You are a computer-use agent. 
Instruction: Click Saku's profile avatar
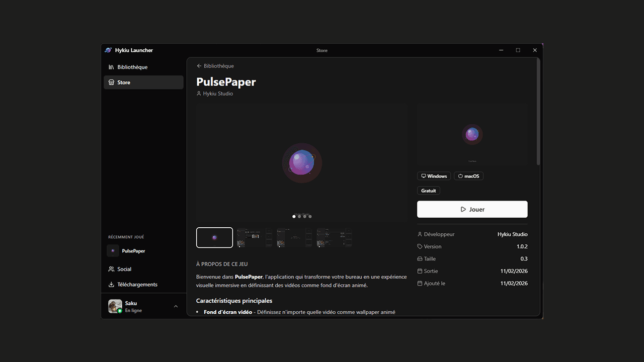pos(115,306)
